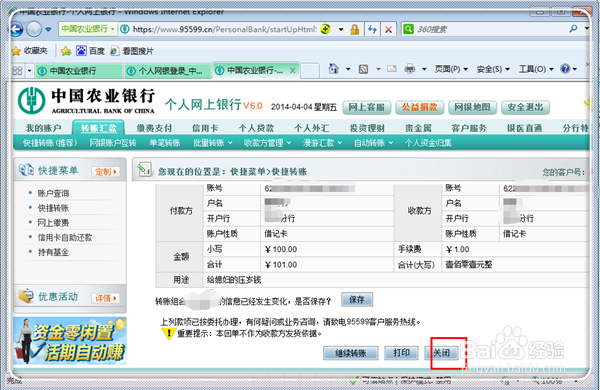Viewport: 600px width, 390px height.
Task: Select the 缴费支付 navigation tab
Action: pyautogui.click(x=155, y=128)
